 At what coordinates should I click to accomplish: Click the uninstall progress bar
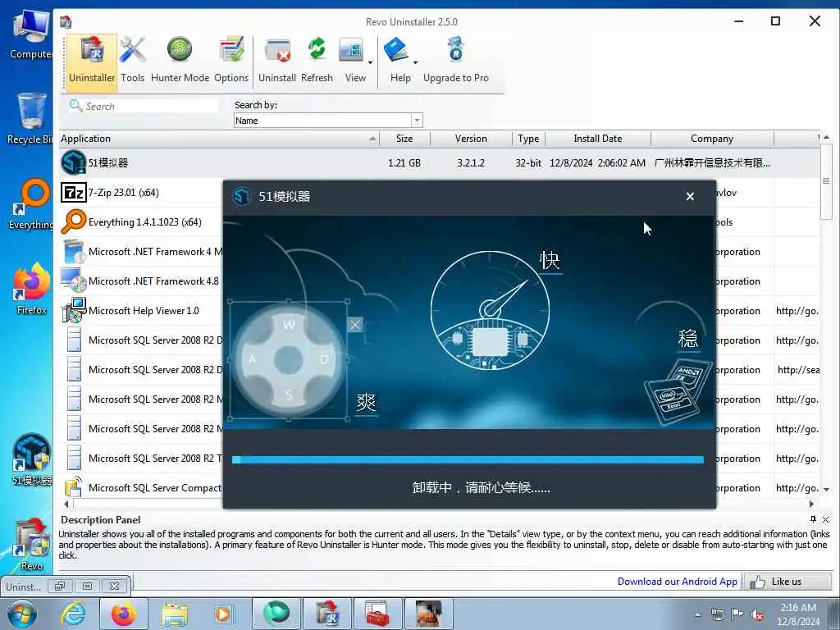[x=468, y=459]
